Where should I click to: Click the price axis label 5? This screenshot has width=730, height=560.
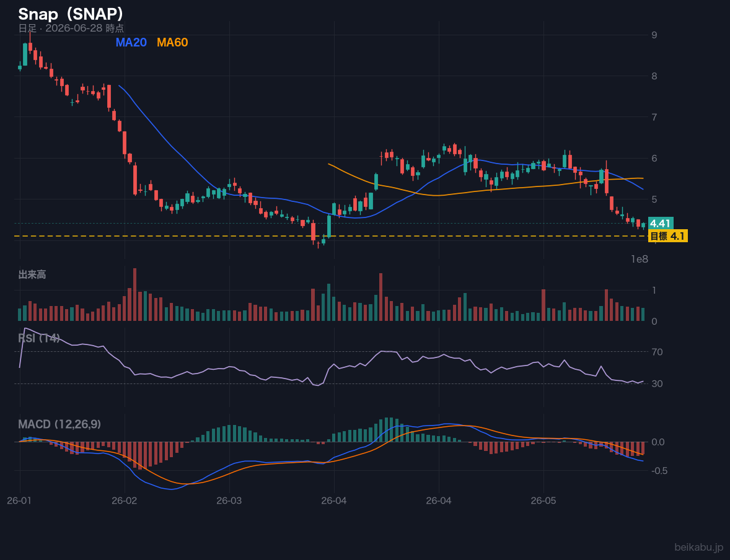pos(654,199)
